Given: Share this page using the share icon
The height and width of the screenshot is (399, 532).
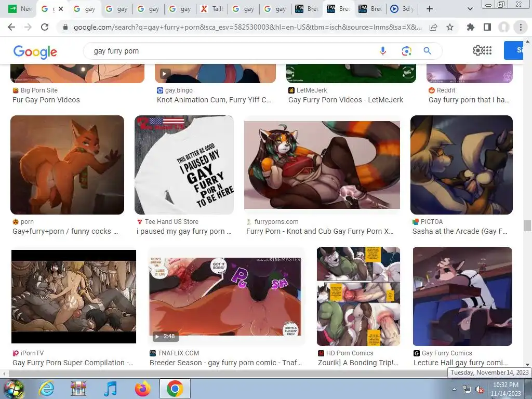Looking at the screenshot, I should pos(433,27).
